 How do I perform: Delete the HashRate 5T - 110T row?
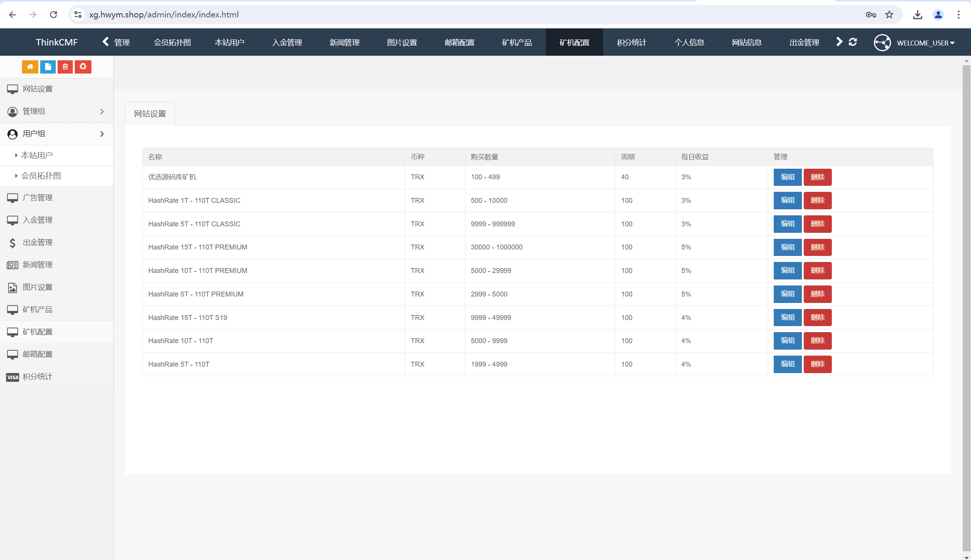(x=817, y=364)
